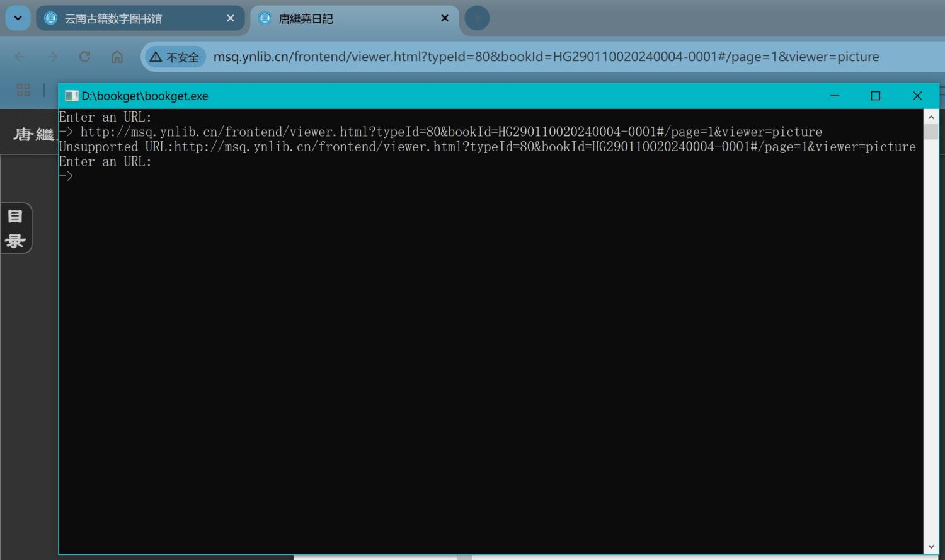Screen dimensions: 945x560
Task: Focus the address bar with msq.ynlib.cn URL
Action: (x=546, y=57)
